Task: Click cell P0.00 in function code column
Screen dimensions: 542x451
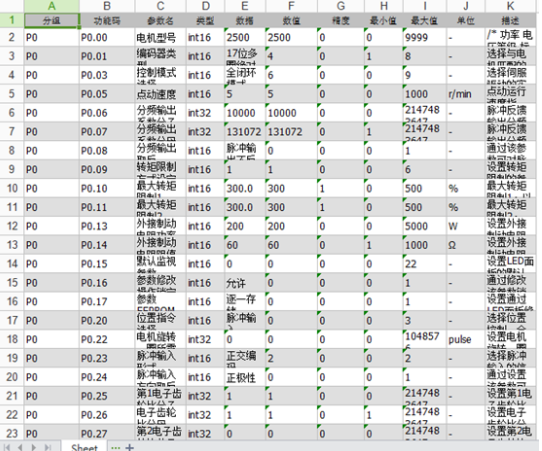Action: (107, 37)
